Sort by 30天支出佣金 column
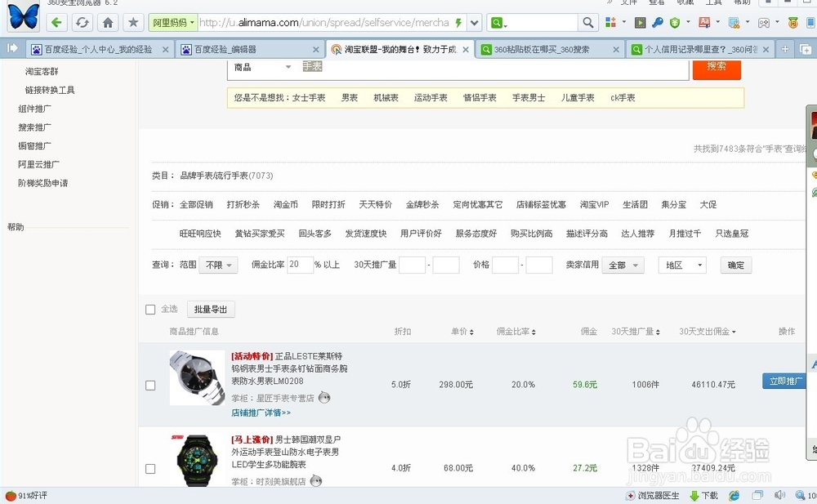 [x=707, y=332]
